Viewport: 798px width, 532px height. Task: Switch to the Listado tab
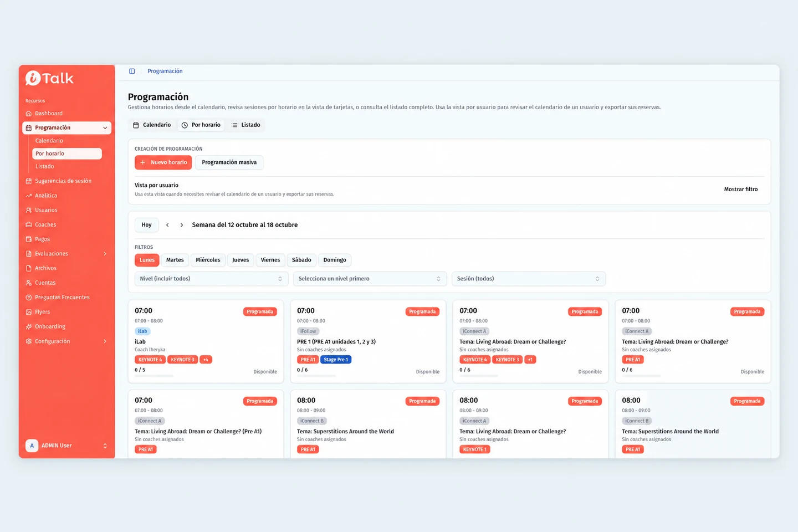click(245, 125)
